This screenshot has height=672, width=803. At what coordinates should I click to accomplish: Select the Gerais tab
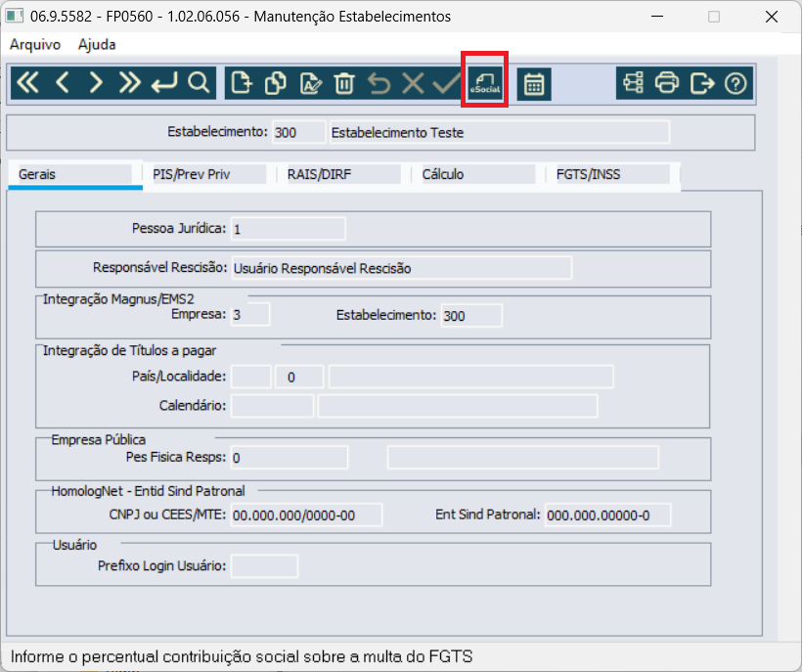(x=75, y=176)
